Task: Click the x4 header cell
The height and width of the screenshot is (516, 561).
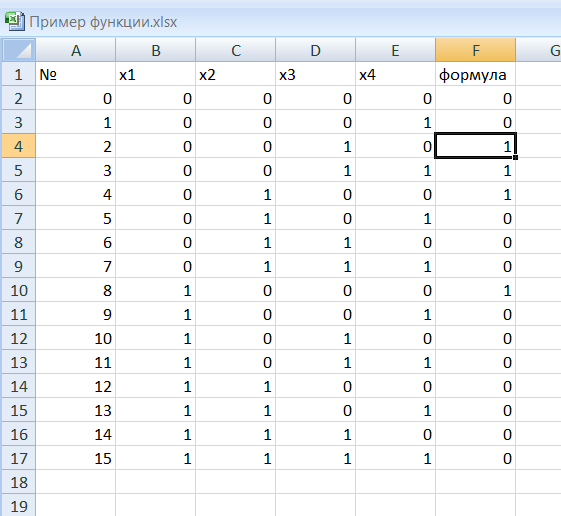Action: 395,74
